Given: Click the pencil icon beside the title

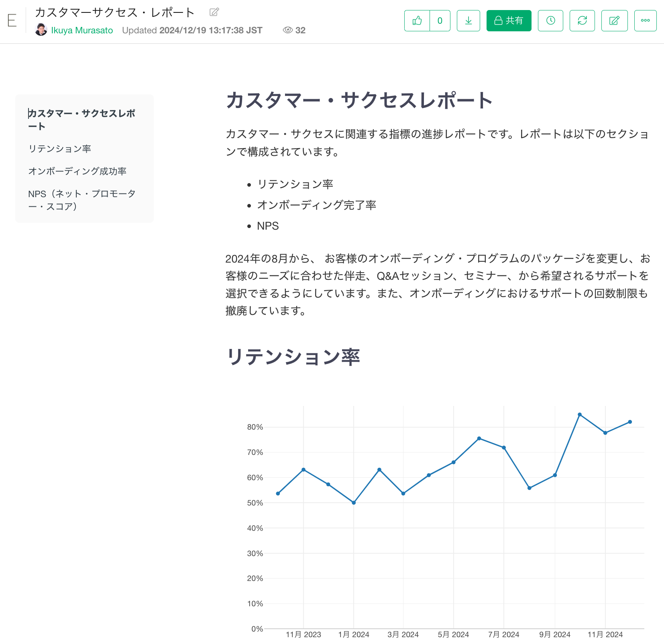Looking at the screenshot, I should (214, 12).
